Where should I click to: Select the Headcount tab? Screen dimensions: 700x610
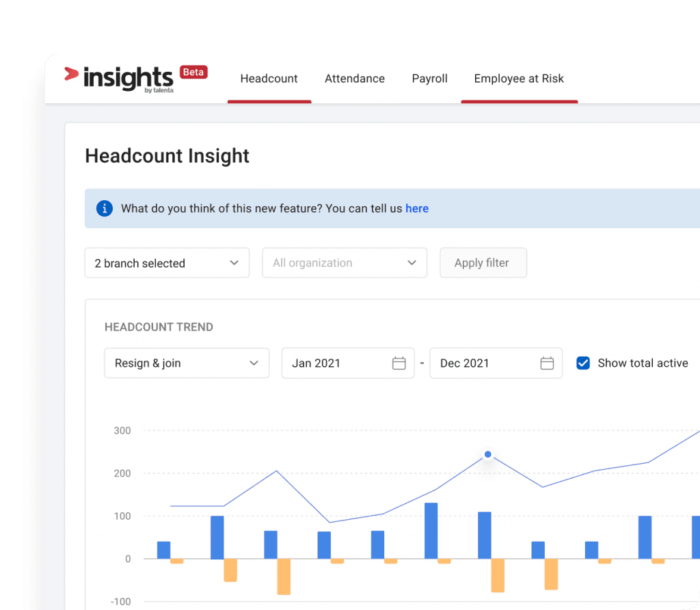tap(269, 79)
